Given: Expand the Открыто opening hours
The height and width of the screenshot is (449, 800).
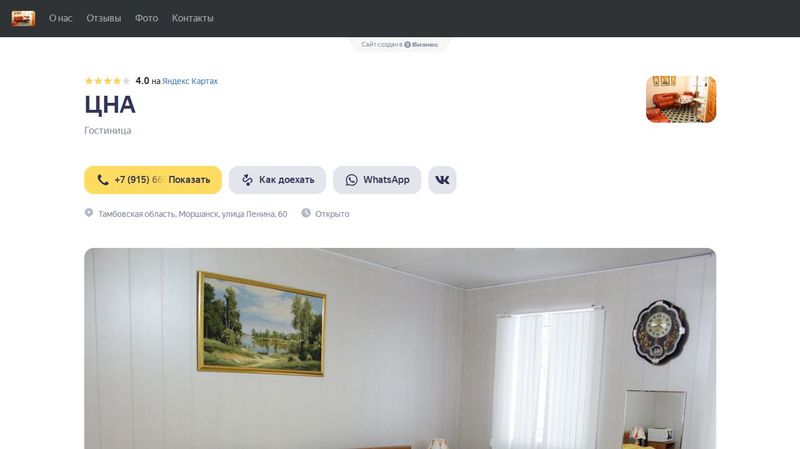Looking at the screenshot, I should pyautogui.click(x=332, y=214).
